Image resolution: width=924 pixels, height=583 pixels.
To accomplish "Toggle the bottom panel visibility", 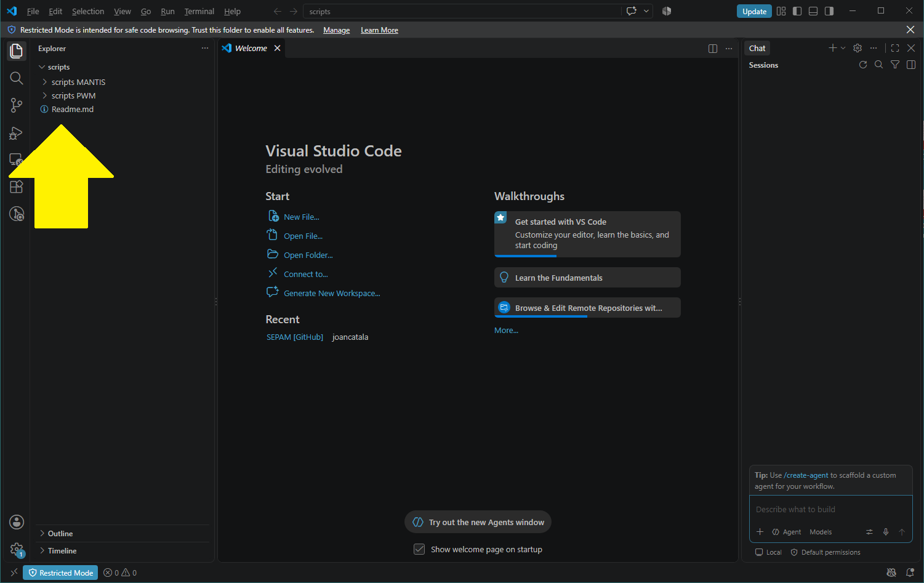I will [x=813, y=11].
